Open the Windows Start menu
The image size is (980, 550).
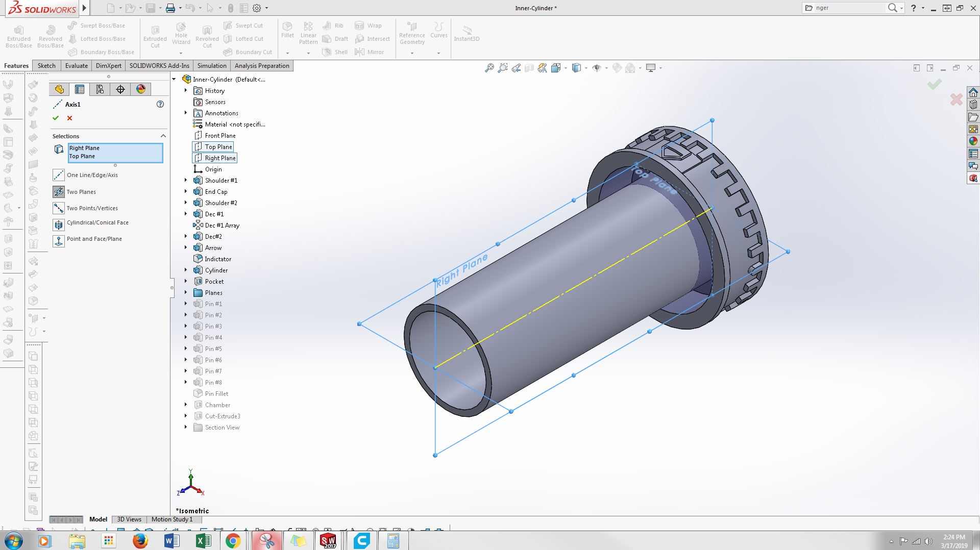(14, 541)
